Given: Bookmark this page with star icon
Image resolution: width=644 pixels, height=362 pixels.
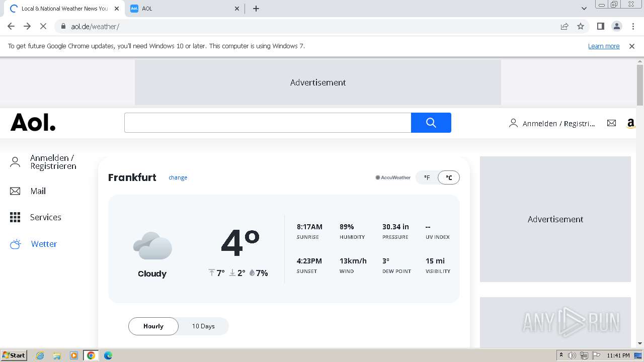Looking at the screenshot, I should click(x=581, y=26).
